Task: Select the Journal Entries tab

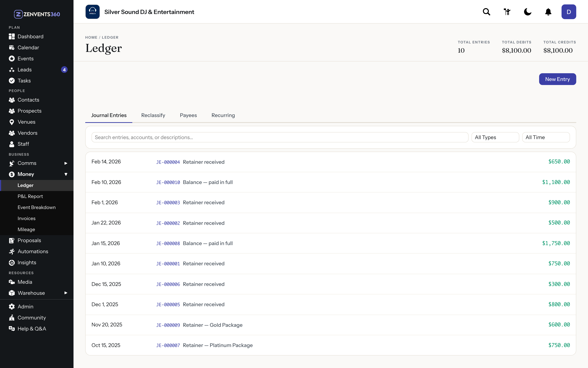Action: click(109, 115)
